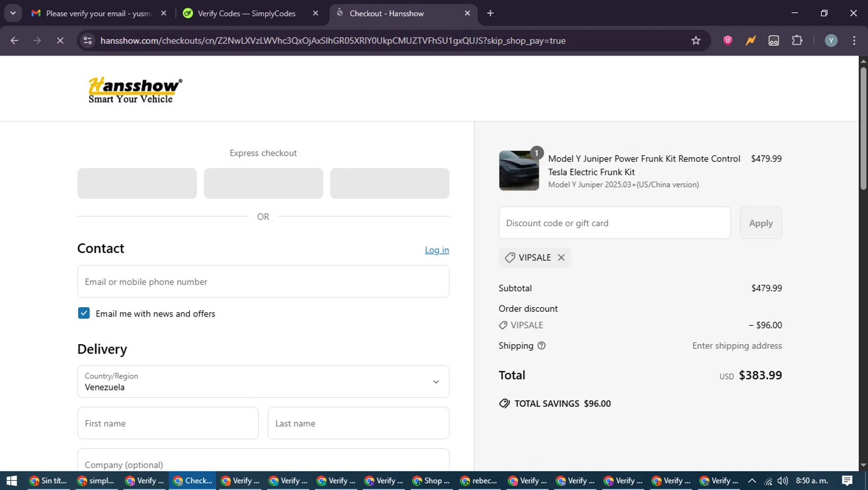This screenshot has width=868, height=490.
Task: Toggle Email me with news and offers
Action: click(84, 313)
